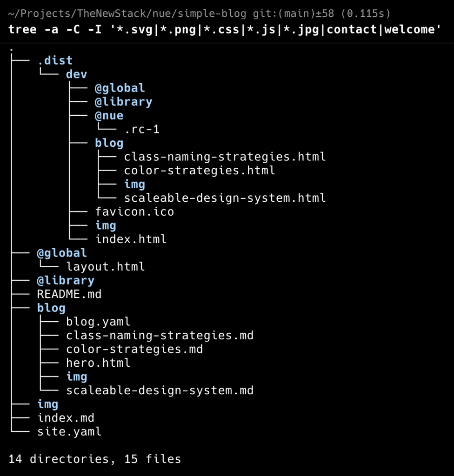Select the site.yaml file
454x476 pixels.
(69, 431)
